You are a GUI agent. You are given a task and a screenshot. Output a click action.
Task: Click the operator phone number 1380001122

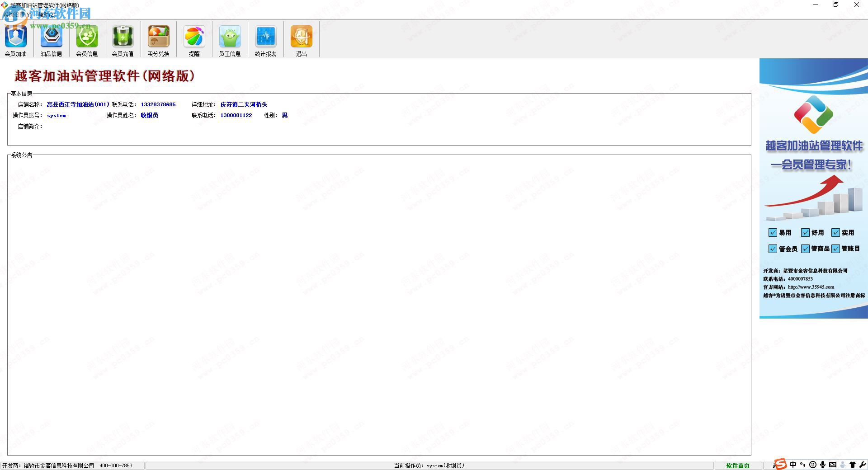[236, 115]
